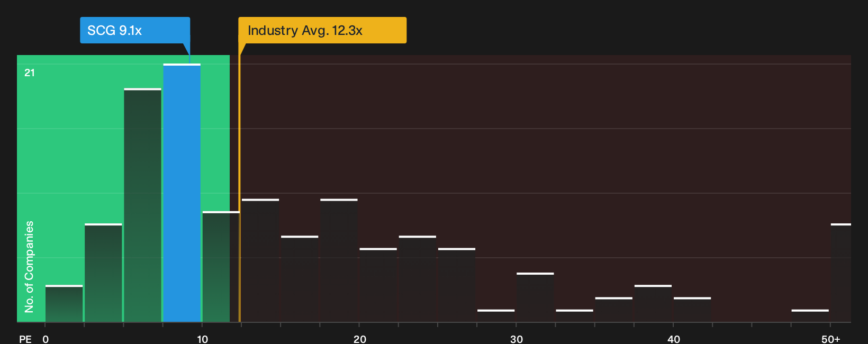The height and width of the screenshot is (344, 868).
Task: Select the bar starting at PE 40
Action: tap(692, 310)
